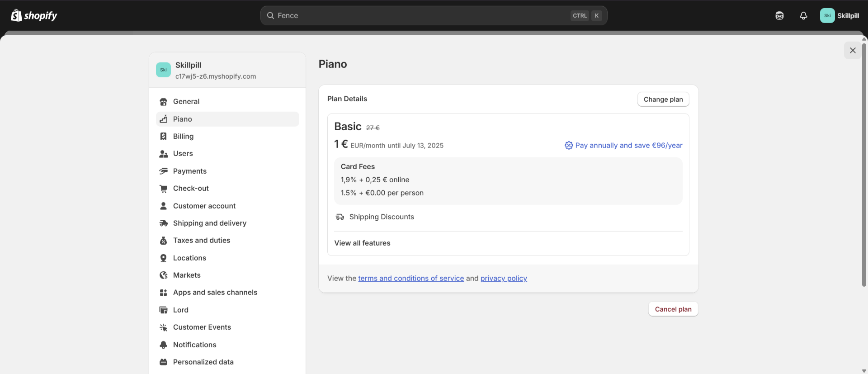
Task: Open terms and conditions of service link
Action: click(411, 279)
